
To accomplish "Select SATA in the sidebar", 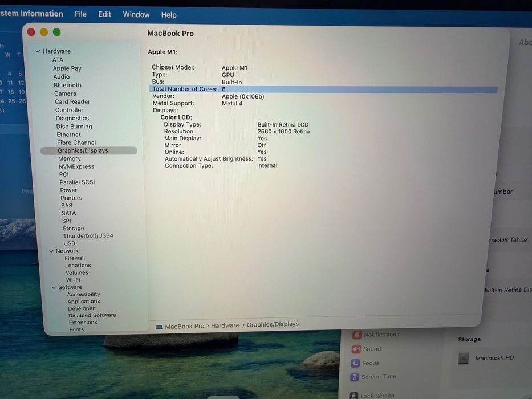I will [x=68, y=213].
